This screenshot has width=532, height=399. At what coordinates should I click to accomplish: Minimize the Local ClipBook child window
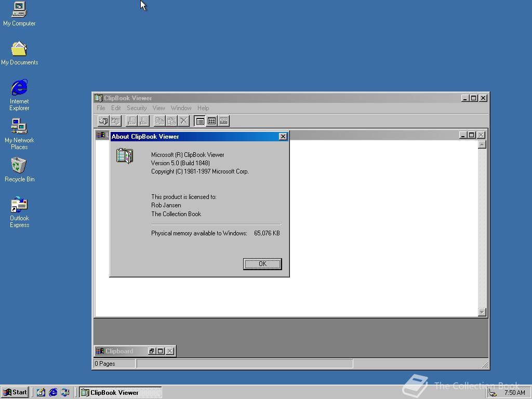click(x=463, y=135)
